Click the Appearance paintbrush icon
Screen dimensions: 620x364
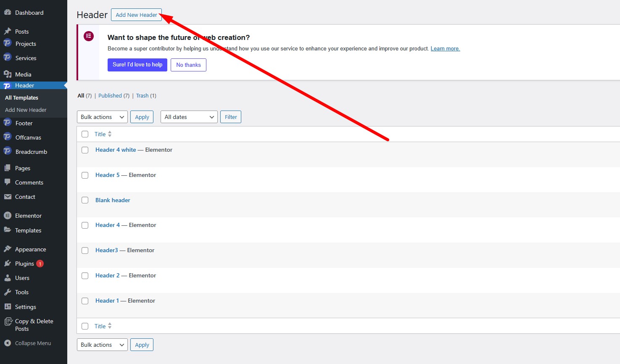7,249
